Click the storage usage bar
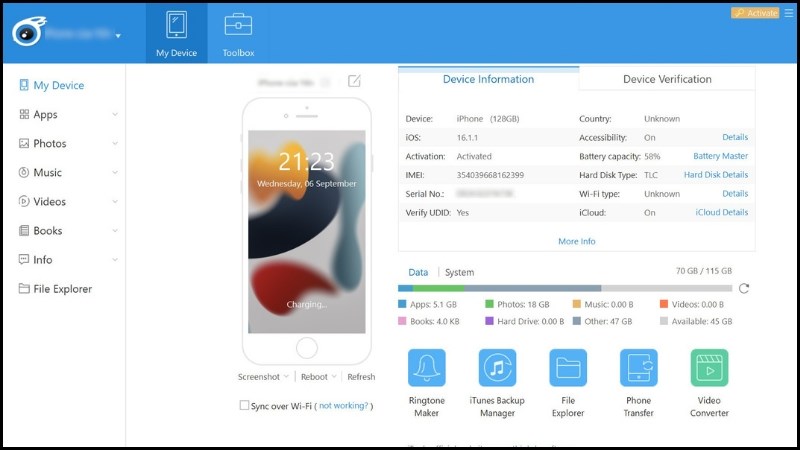This screenshot has width=800, height=450. [564, 288]
